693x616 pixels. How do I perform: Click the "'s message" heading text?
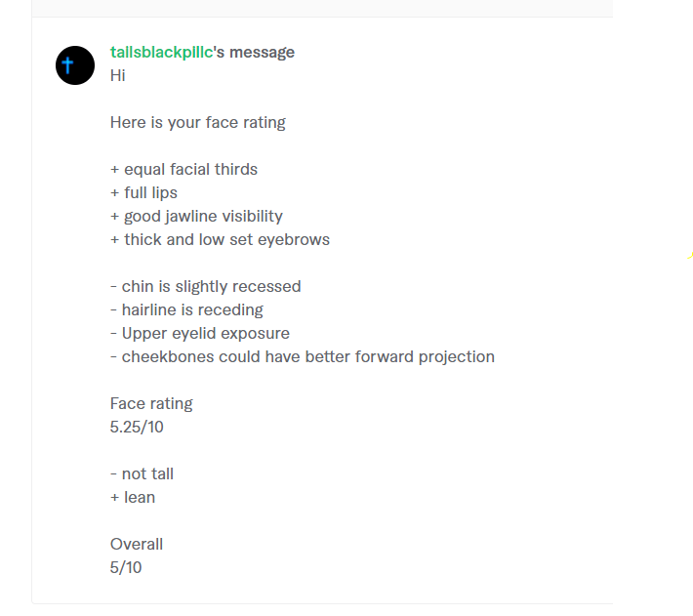(254, 53)
